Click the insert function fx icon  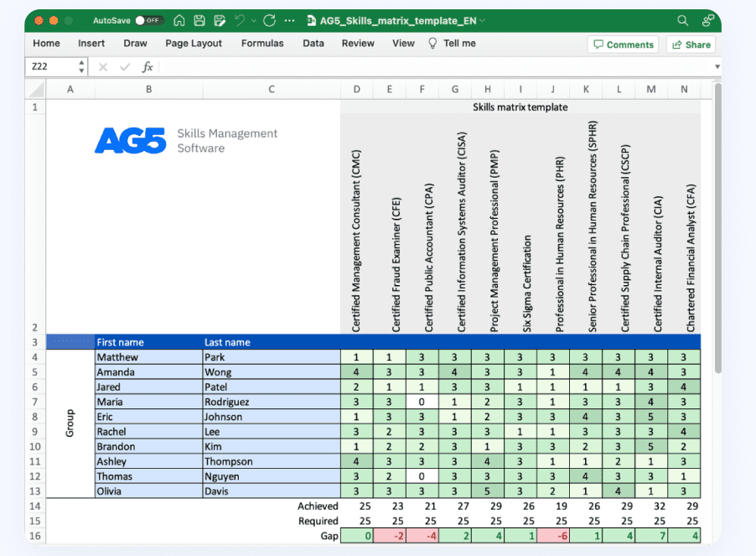tap(148, 67)
